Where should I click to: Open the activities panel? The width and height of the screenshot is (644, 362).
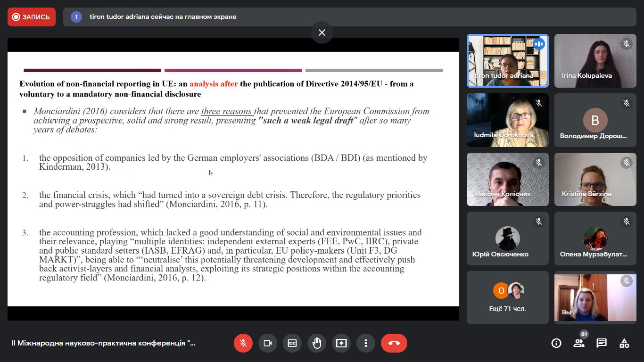[624, 343]
